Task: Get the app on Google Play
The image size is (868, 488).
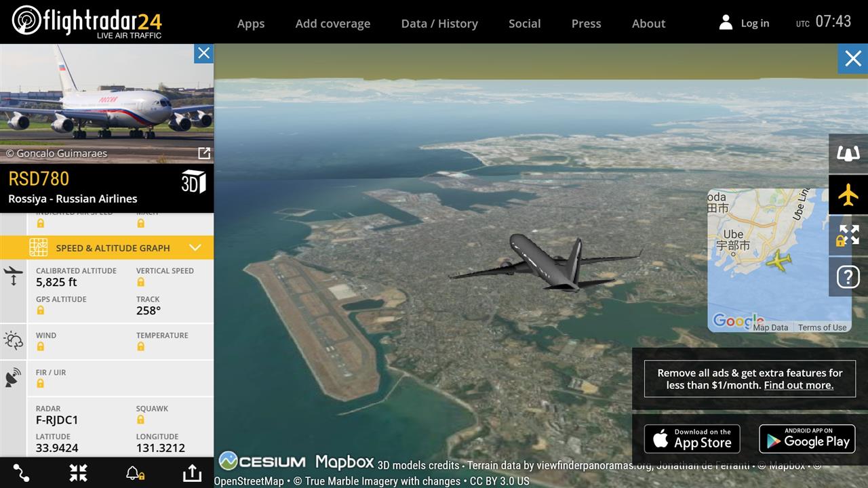Action: pos(807,439)
